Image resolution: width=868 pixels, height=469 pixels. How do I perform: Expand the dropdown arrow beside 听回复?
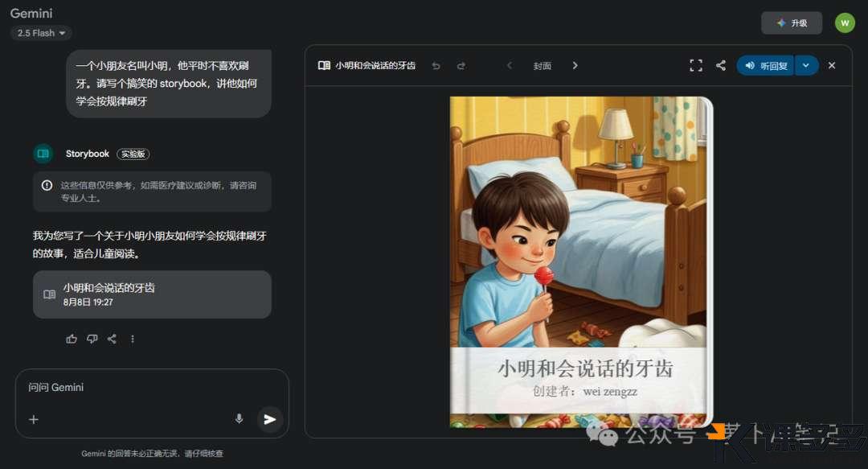click(x=806, y=65)
